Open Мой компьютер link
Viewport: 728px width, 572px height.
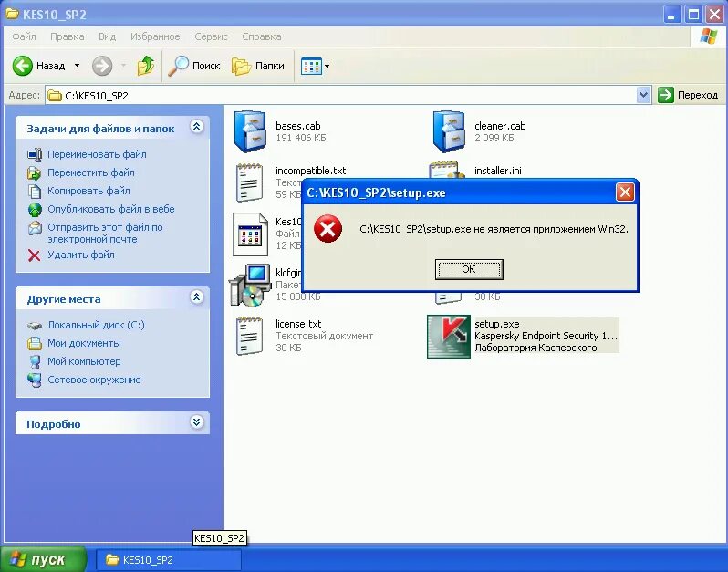coord(84,361)
